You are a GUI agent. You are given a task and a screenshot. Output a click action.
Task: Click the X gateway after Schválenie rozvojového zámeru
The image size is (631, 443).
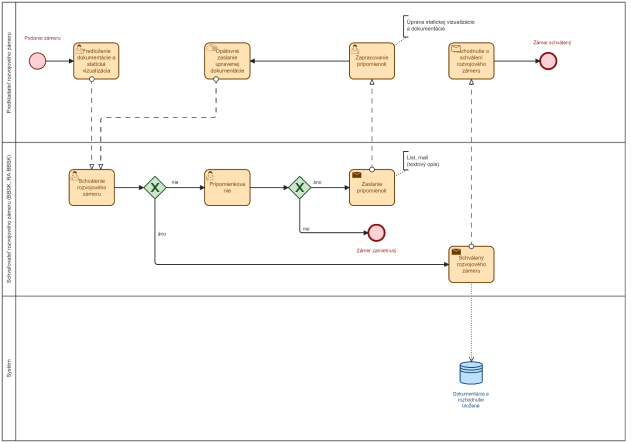[x=155, y=188]
